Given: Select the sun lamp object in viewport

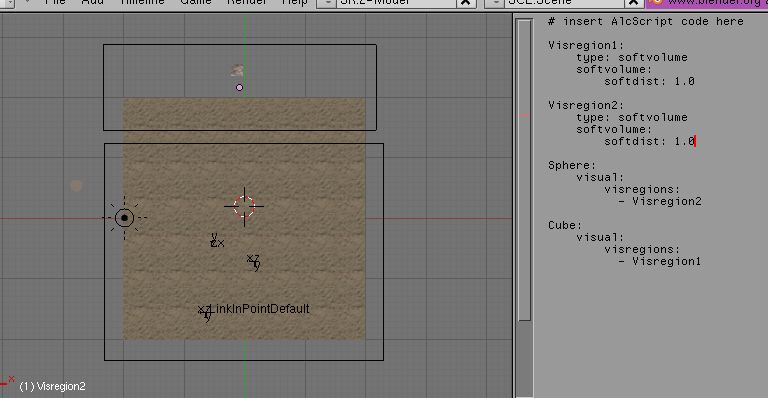Looking at the screenshot, I should click(124, 217).
